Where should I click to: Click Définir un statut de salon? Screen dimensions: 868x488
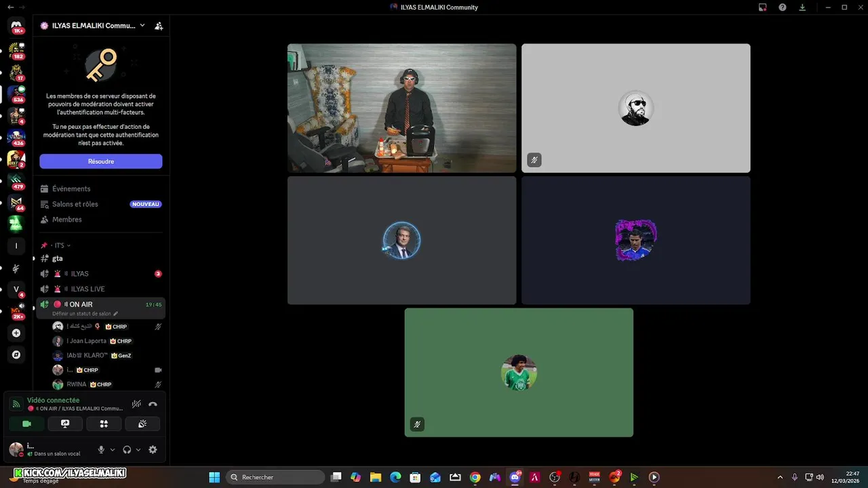point(81,314)
